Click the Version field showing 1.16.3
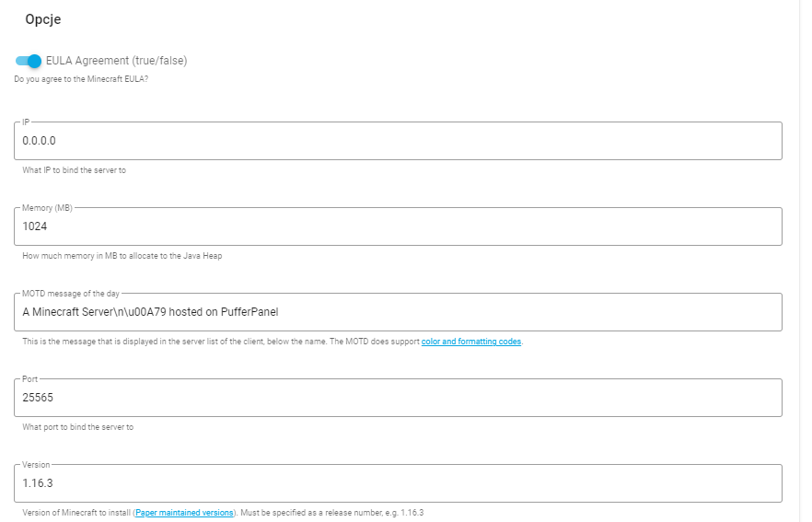812x522 pixels. tap(398, 483)
